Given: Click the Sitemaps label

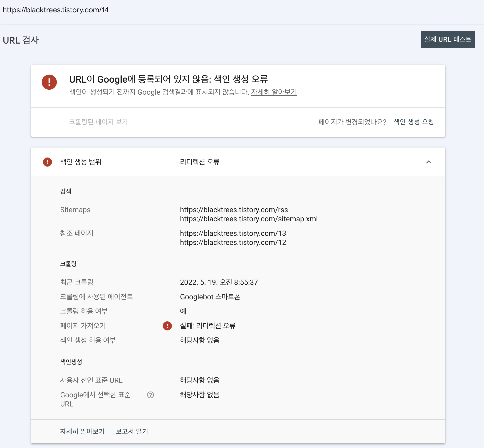Looking at the screenshot, I should (75, 210).
